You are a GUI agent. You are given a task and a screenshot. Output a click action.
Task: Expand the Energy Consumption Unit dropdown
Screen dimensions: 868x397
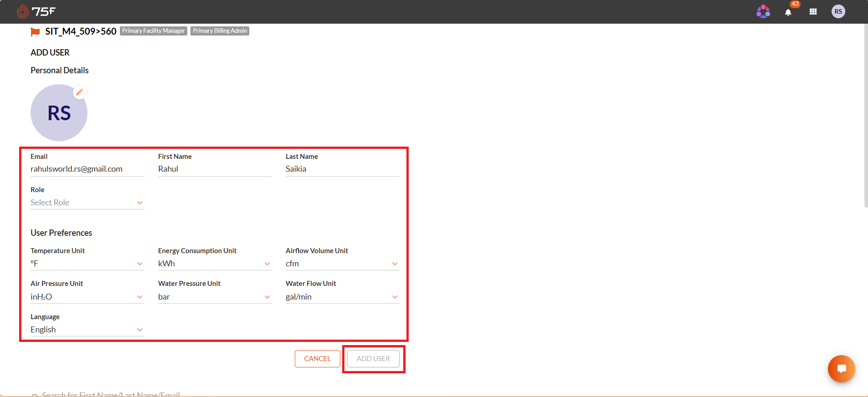[x=215, y=264]
